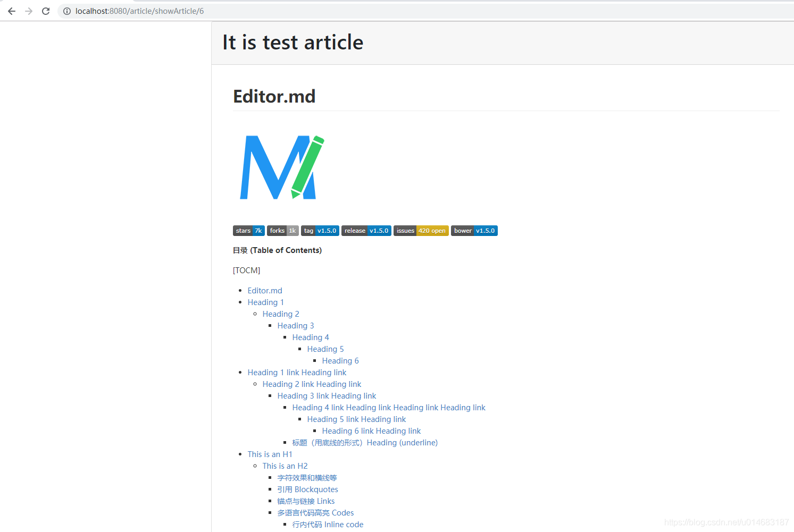The image size is (794, 532).
Task: Go to Heading 6 link
Action: tap(340, 361)
